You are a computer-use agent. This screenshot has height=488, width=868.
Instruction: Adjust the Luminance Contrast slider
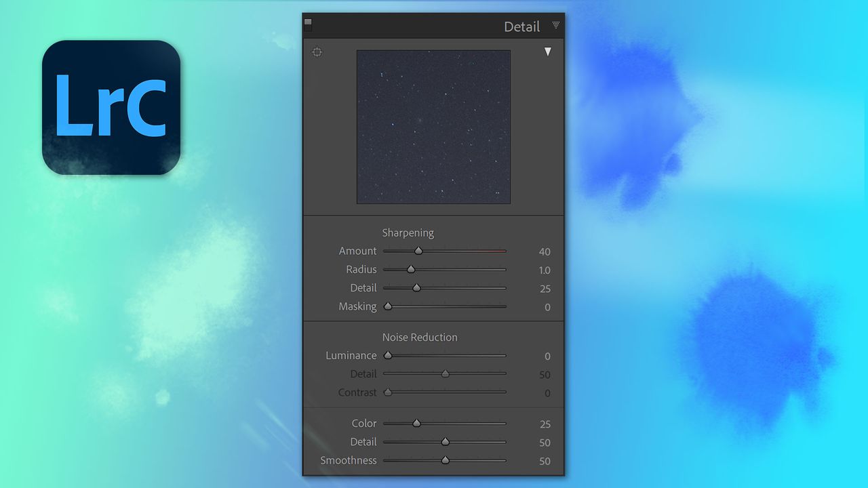[445, 392]
